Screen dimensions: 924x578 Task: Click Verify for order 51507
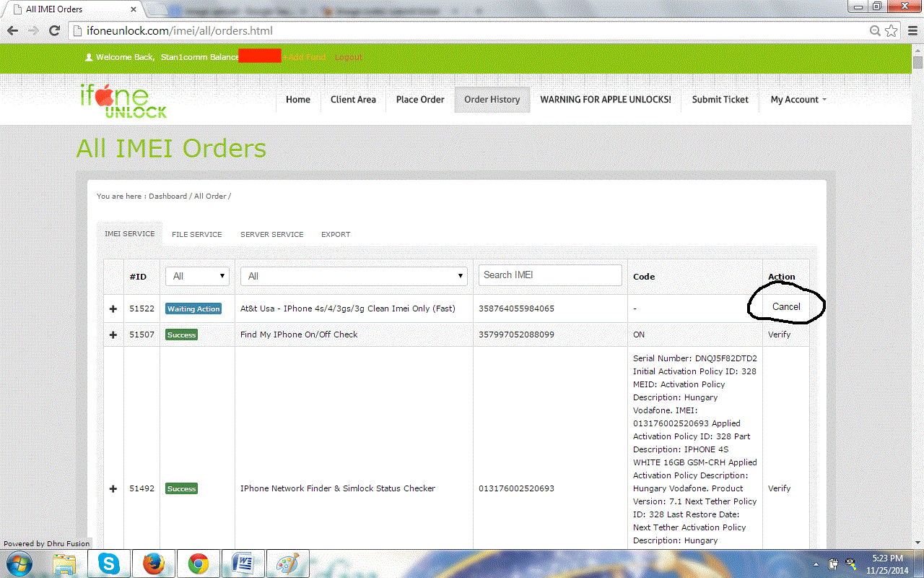779,335
